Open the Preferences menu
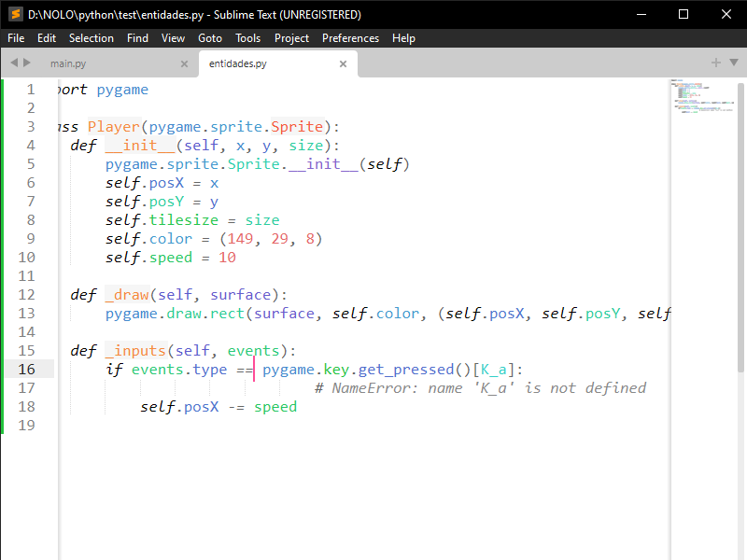 pyautogui.click(x=350, y=38)
